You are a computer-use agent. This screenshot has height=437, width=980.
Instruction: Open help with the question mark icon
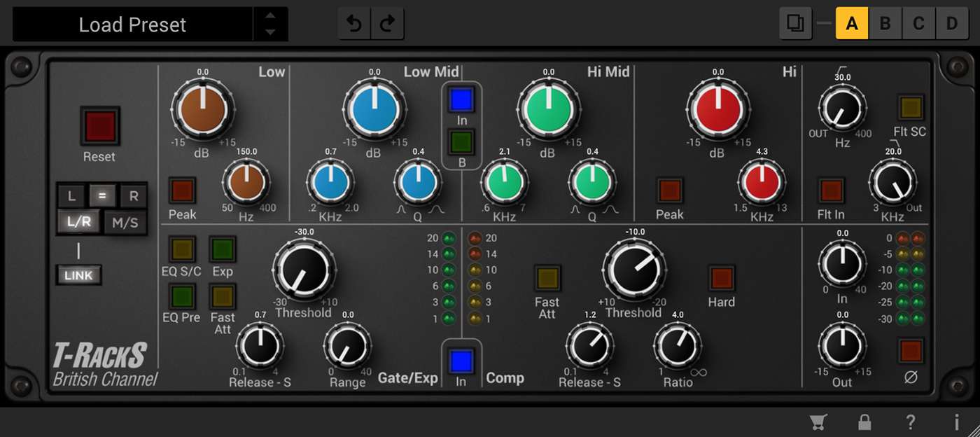910,422
